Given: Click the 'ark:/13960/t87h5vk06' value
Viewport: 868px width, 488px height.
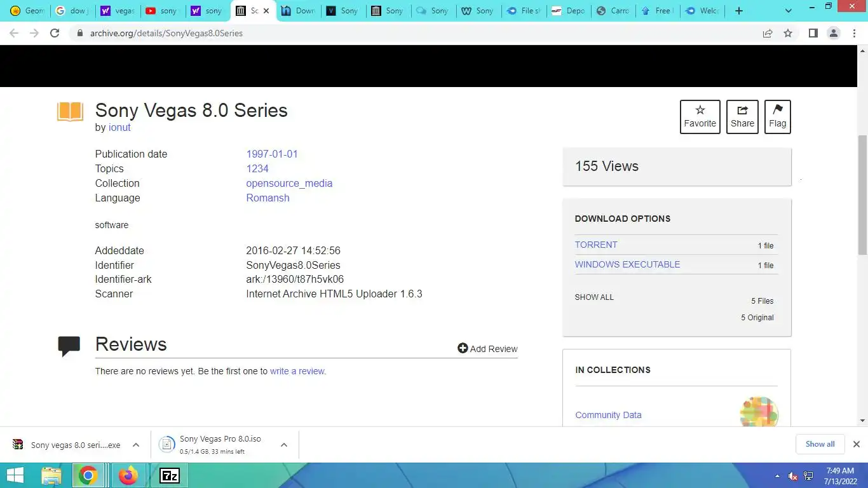Looking at the screenshot, I should tap(295, 279).
